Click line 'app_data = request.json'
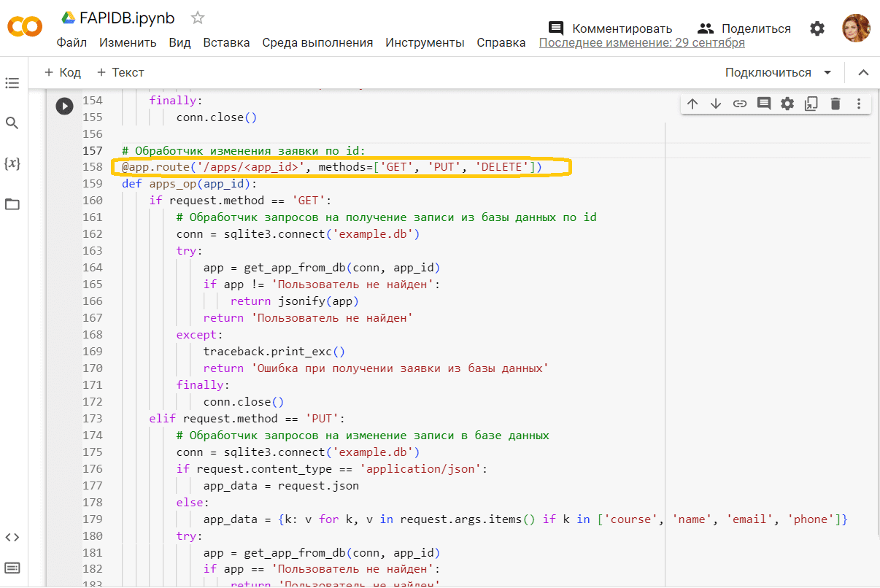This screenshot has width=880, height=588. point(281,485)
